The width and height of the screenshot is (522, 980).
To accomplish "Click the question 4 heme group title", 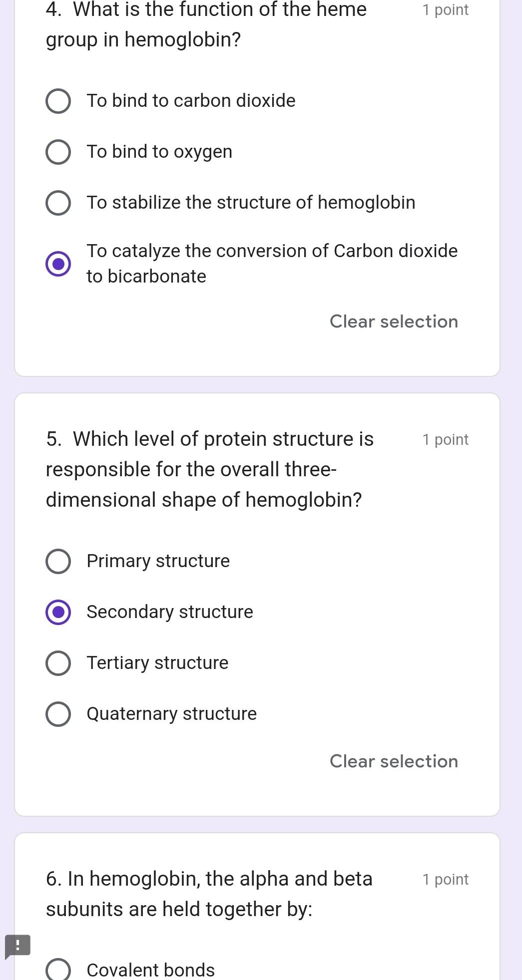I will (206, 24).
